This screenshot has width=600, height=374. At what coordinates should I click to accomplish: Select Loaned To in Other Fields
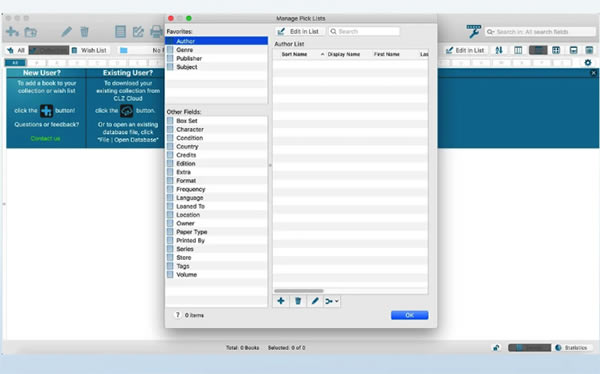coord(217,206)
